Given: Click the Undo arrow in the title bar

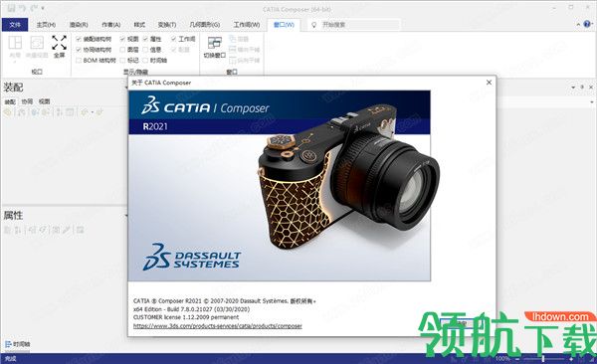Looking at the screenshot, I should tap(22, 8).
